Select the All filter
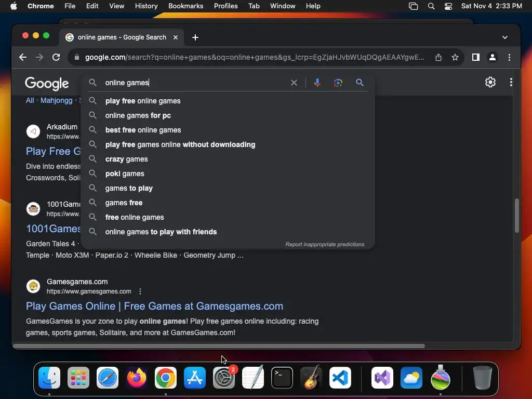532x399 pixels. [x=30, y=100]
